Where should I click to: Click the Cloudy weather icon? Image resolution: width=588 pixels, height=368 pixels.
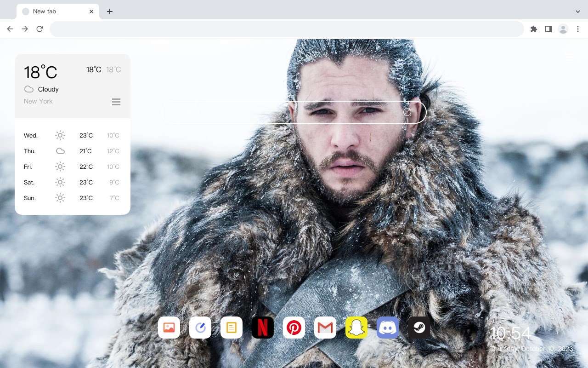[x=29, y=89]
